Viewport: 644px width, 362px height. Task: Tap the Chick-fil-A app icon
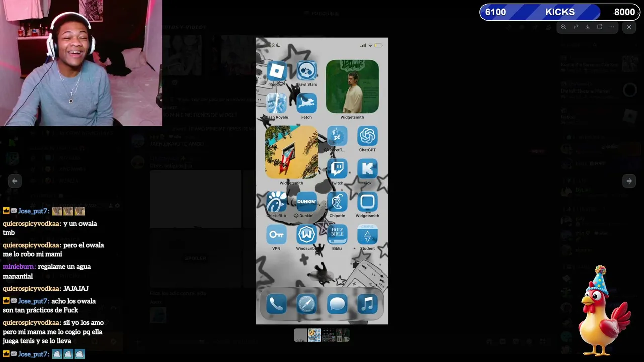[x=276, y=202]
